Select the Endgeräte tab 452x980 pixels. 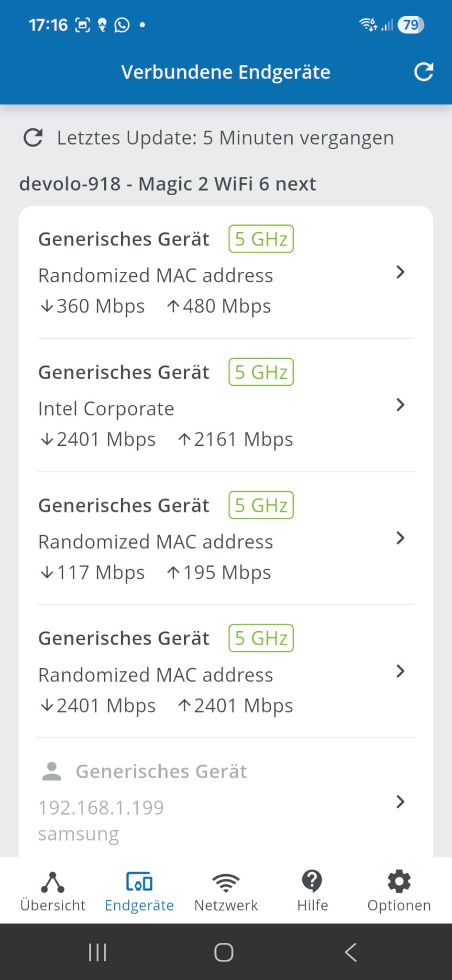click(x=139, y=891)
